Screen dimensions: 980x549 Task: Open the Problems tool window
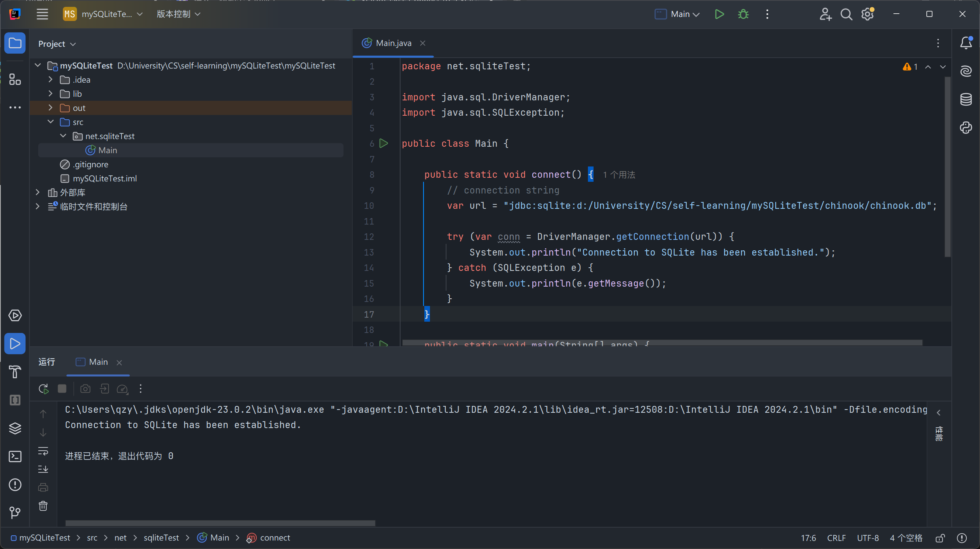pos(15,485)
